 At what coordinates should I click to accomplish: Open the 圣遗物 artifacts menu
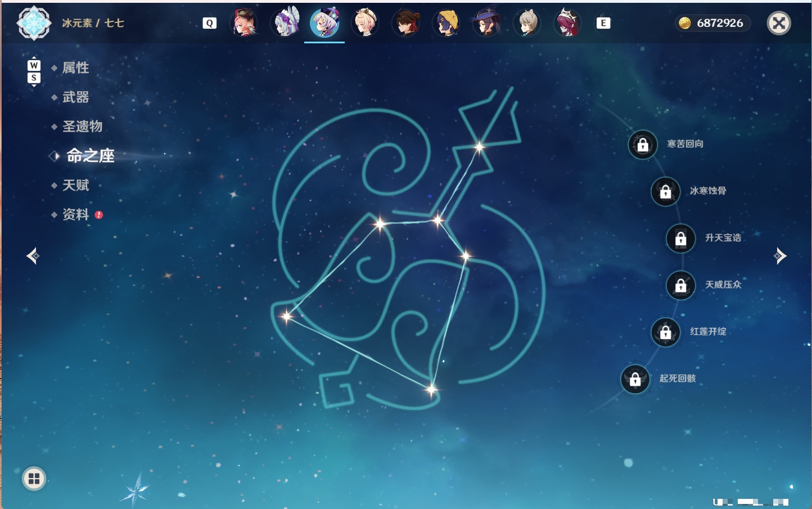[x=82, y=127]
